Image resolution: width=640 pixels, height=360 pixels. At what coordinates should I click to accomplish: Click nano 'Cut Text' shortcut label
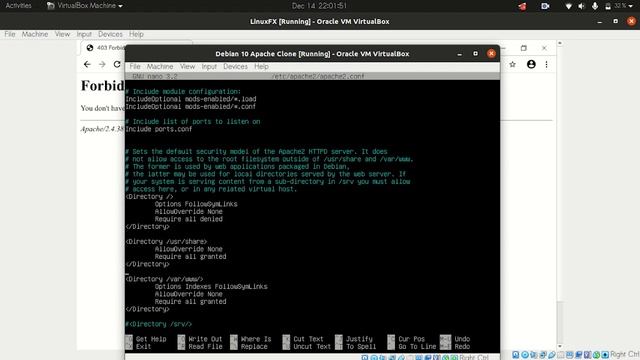(308, 339)
